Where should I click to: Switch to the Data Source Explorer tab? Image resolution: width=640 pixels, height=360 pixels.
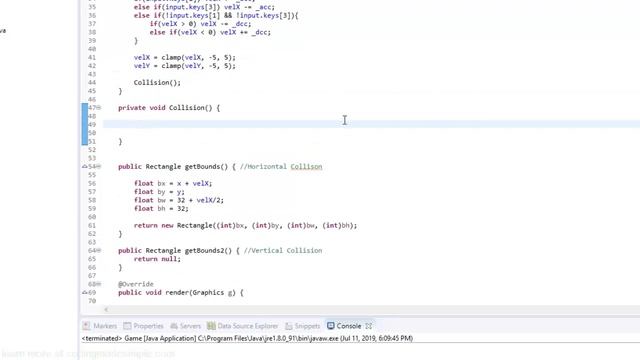242,326
